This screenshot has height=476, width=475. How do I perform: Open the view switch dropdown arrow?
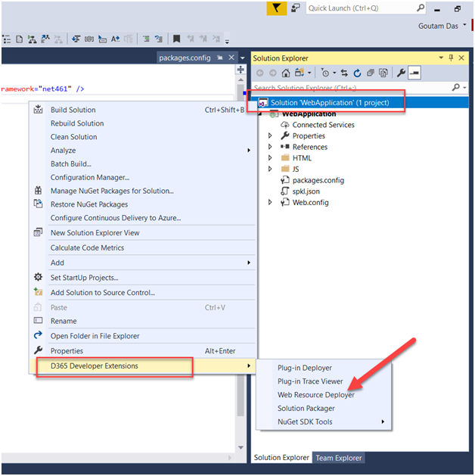coord(309,73)
